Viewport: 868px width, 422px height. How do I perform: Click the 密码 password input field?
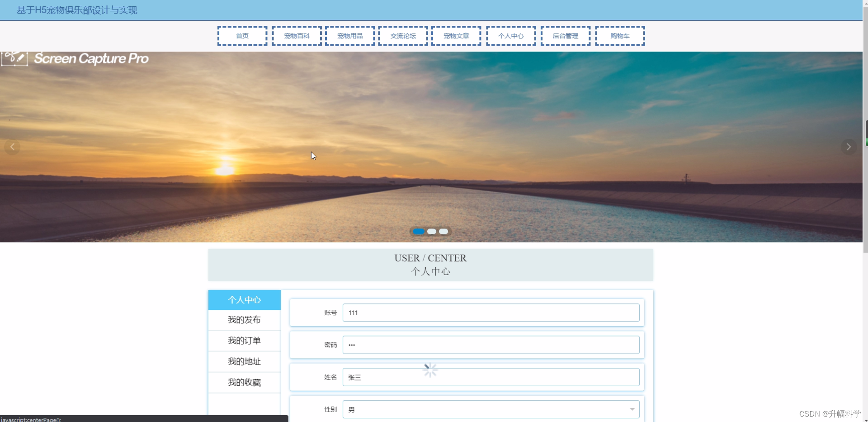coord(491,345)
